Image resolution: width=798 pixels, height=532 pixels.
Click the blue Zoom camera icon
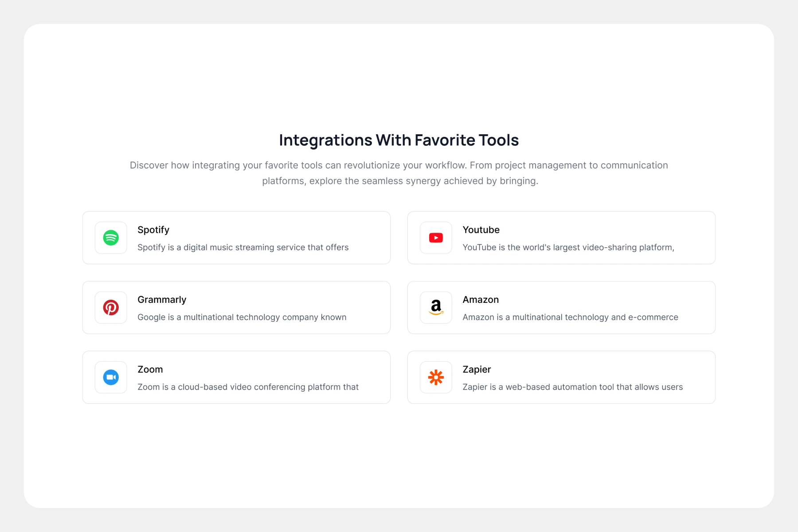click(111, 377)
